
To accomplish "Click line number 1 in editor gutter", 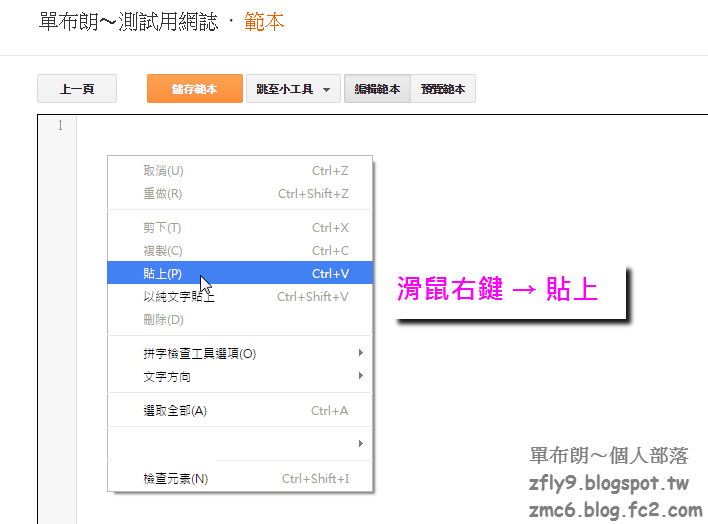I will coord(60,125).
